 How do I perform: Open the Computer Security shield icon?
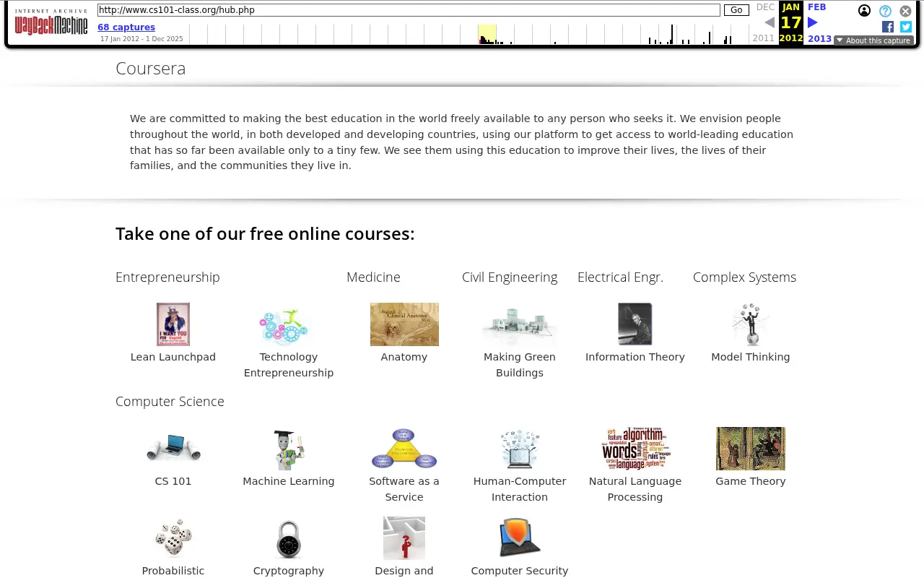coord(520,538)
